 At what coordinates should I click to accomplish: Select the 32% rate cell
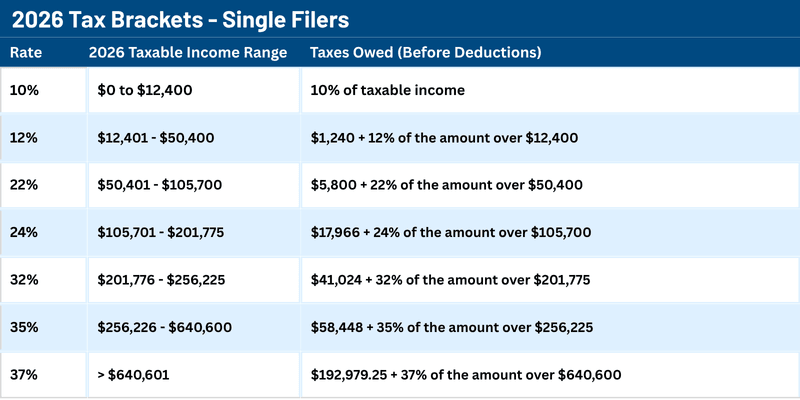click(24, 279)
